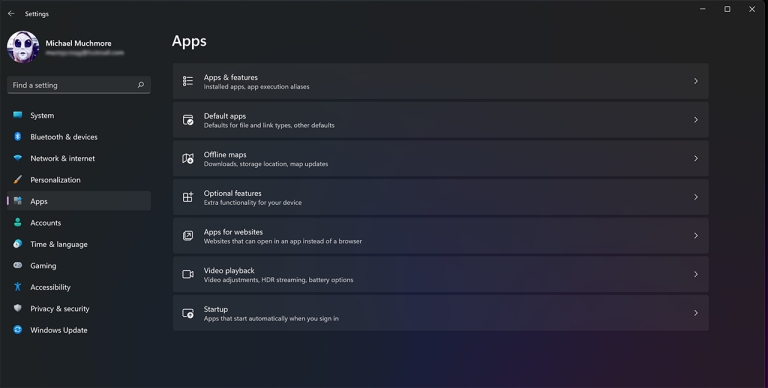Click the Offline maps icon
The image size is (768, 388).
(188, 158)
